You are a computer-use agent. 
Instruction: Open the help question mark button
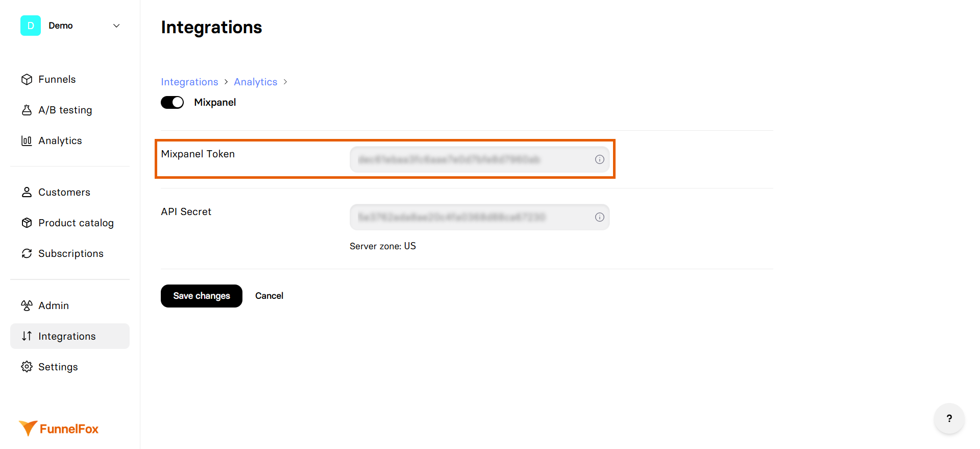tap(949, 418)
